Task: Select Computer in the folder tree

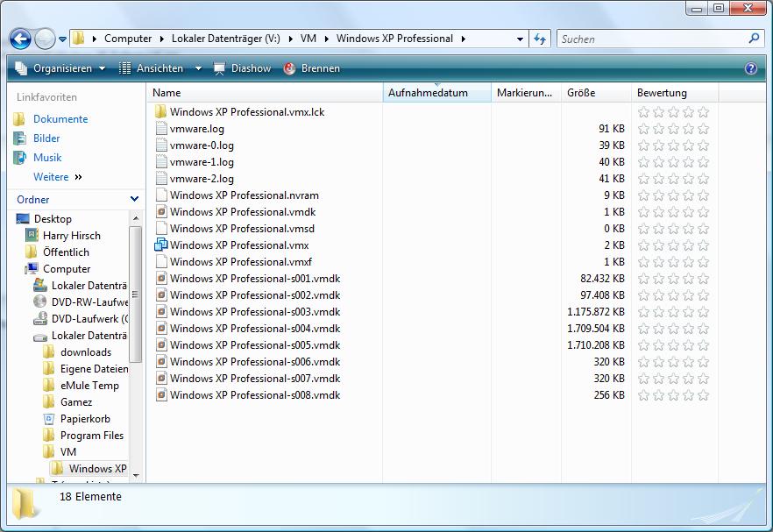Action: 67,269
